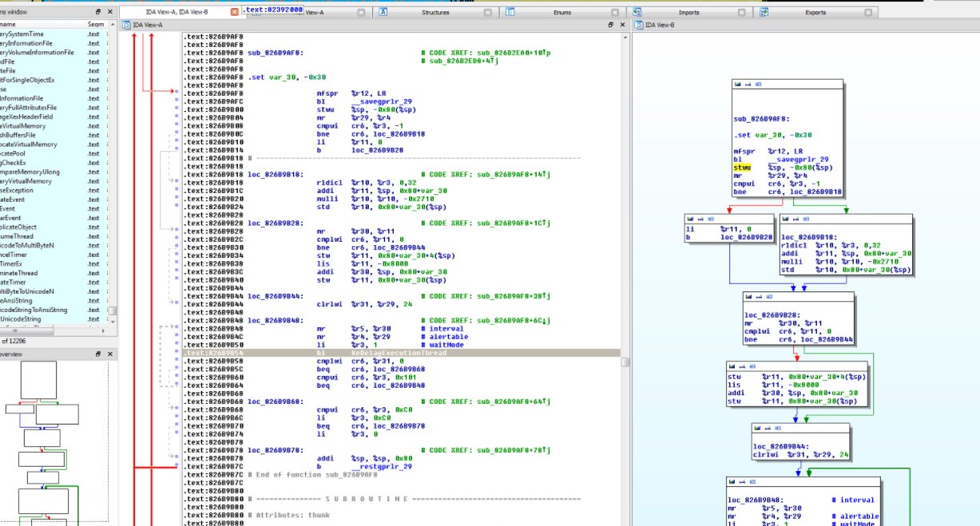
Task: Click the IDA View-B panel icon
Action: point(638,26)
